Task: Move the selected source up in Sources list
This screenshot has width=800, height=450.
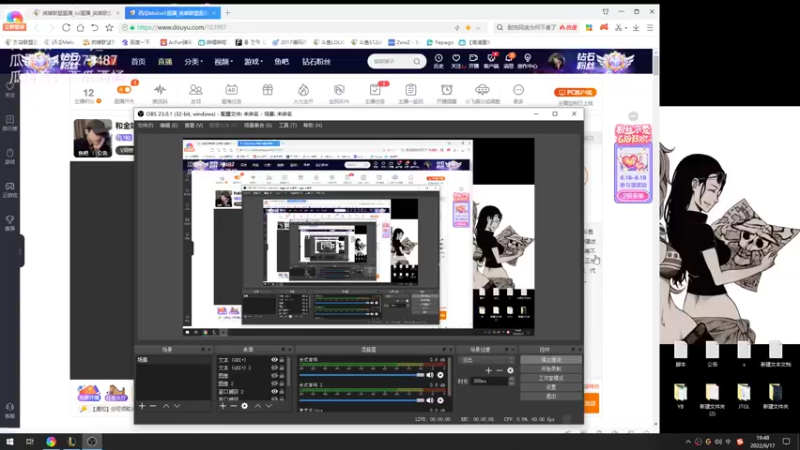Action: click(258, 406)
